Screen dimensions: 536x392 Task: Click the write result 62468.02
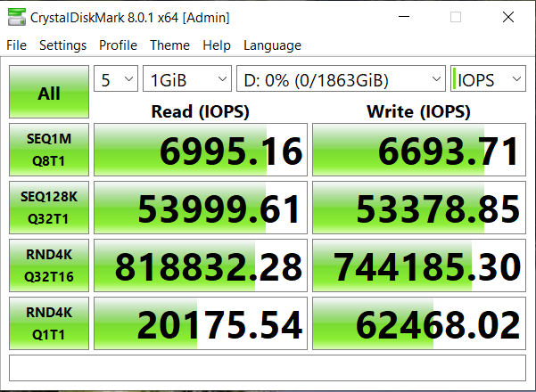click(419, 323)
